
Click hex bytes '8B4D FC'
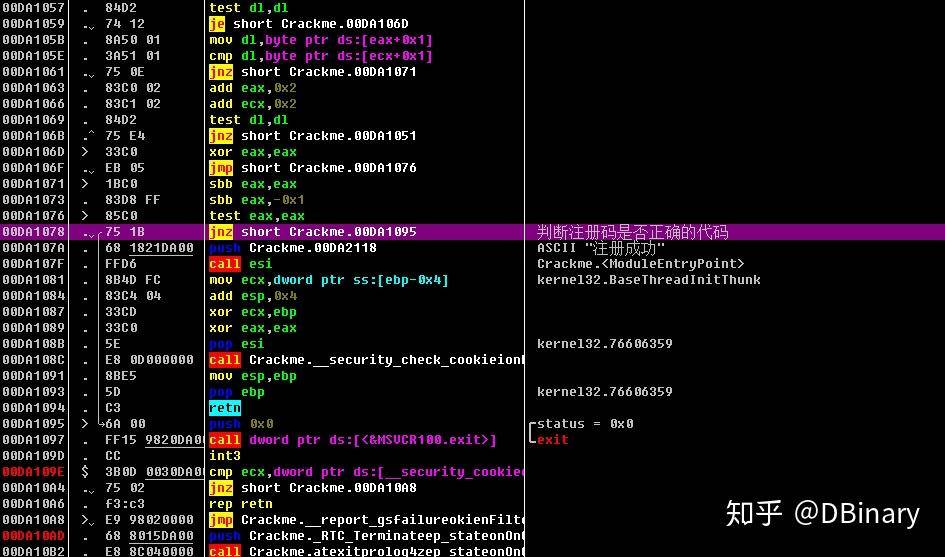133,280
